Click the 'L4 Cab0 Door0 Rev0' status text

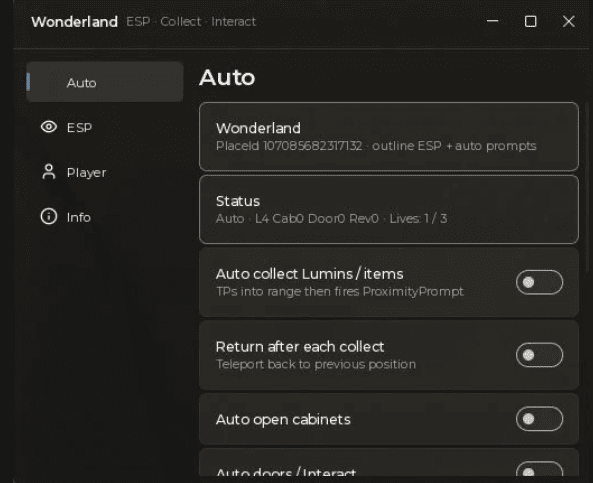click(317, 219)
